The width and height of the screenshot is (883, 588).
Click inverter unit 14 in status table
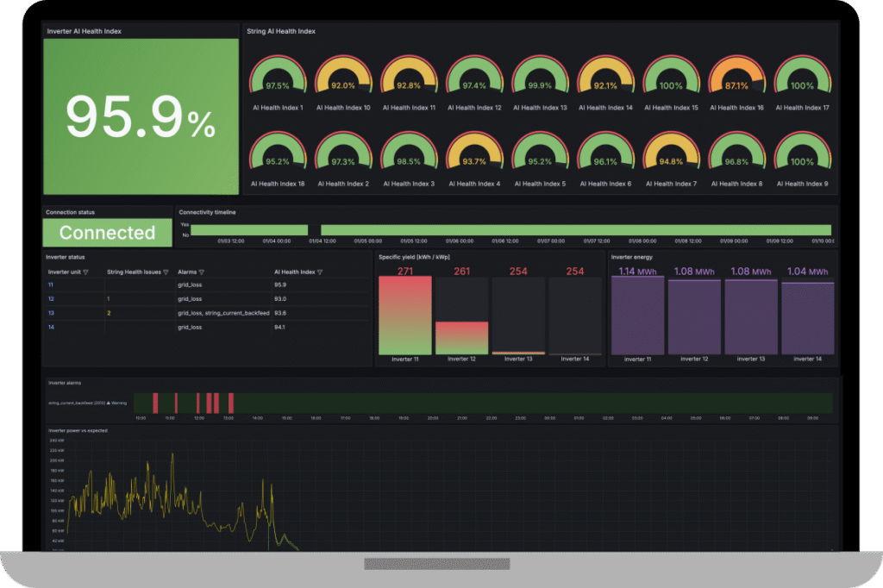point(50,328)
